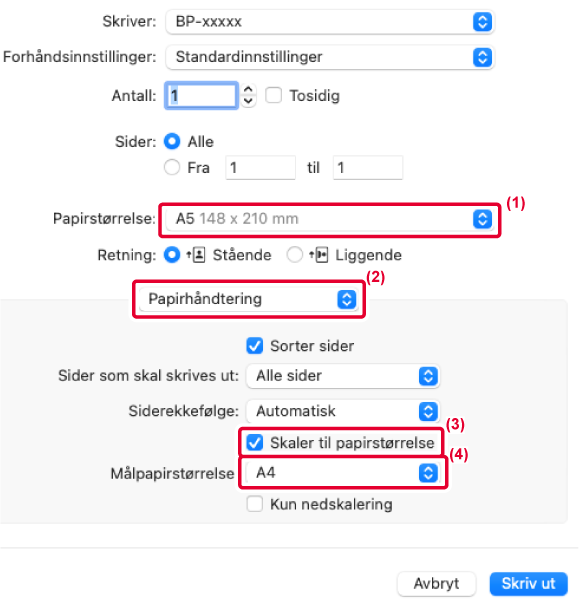Click the Skriv ut button

tap(529, 584)
